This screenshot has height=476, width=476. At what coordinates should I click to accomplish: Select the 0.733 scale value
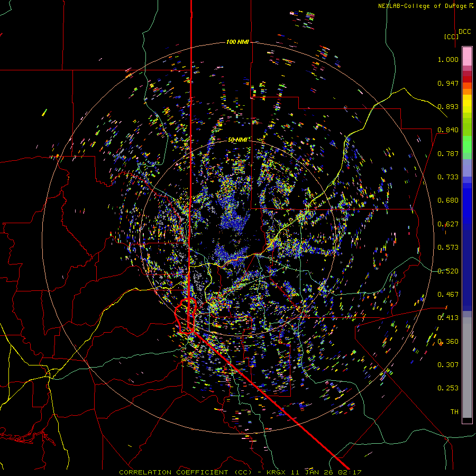point(448,177)
